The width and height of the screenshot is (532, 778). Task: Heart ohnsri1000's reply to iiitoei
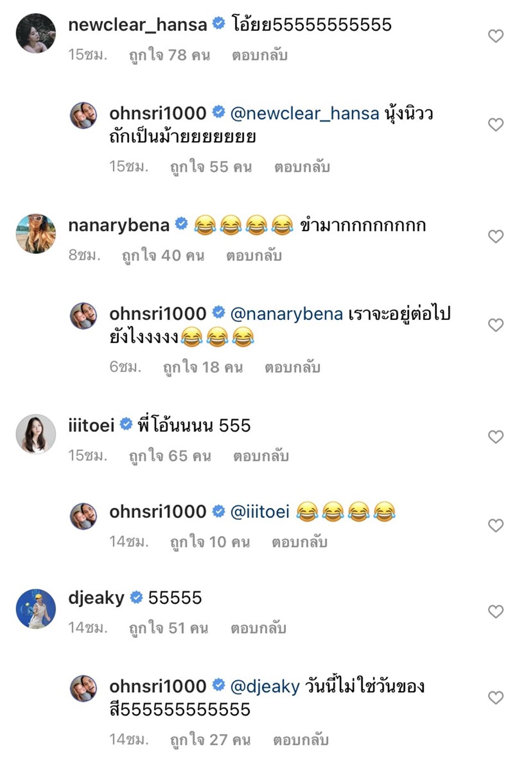pos(495,525)
